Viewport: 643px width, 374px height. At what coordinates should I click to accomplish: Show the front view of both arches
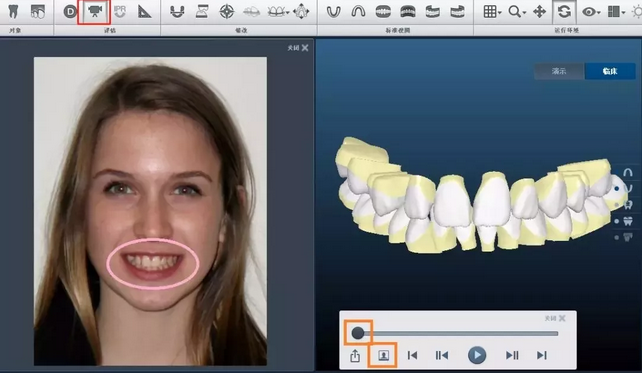click(383, 12)
